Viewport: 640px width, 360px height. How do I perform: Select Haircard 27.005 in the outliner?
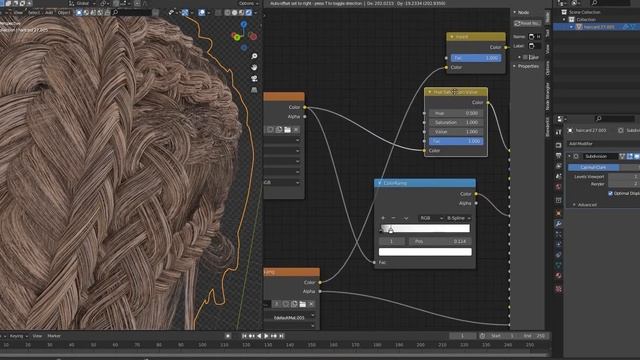(599, 27)
